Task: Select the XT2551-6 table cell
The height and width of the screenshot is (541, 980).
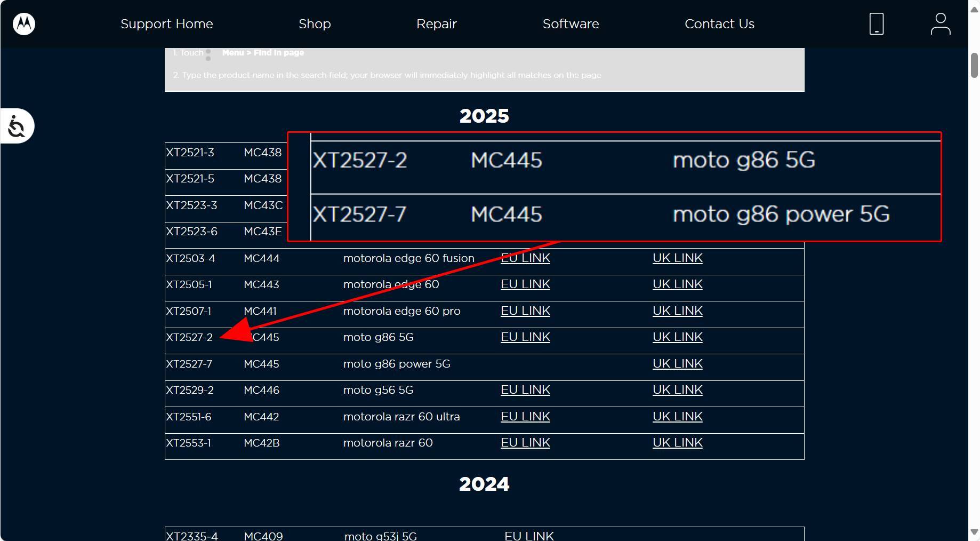Action: tap(189, 417)
